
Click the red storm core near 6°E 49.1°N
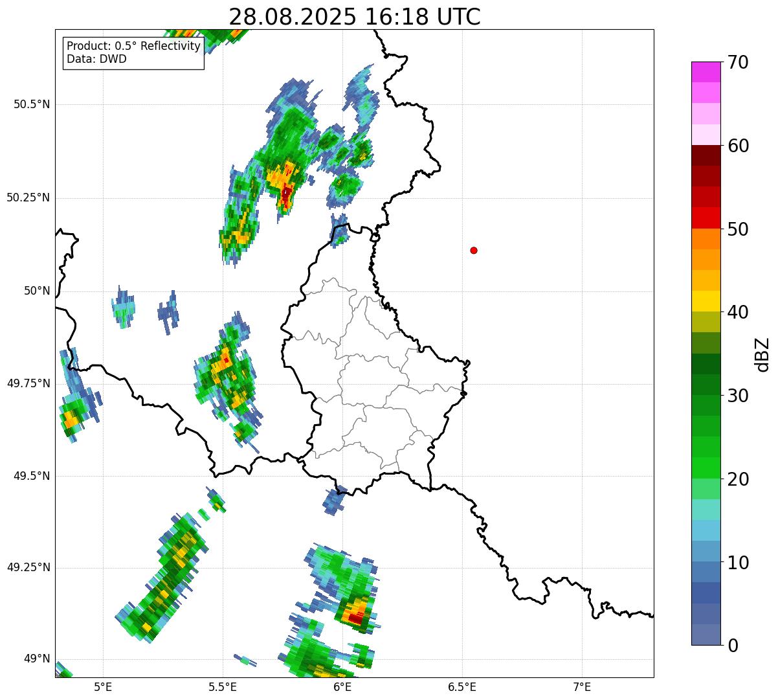[355, 618]
